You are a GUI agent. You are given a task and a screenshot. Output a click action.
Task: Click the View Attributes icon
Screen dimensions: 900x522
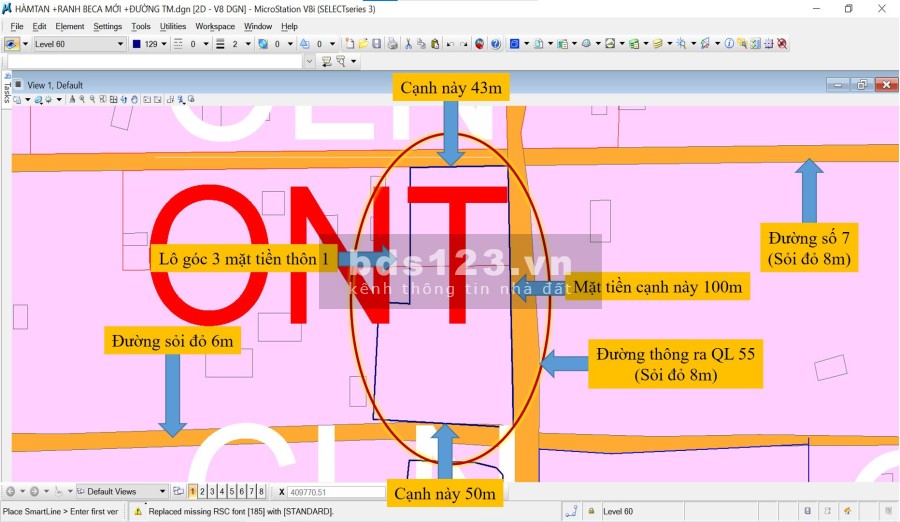coord(17,99)
